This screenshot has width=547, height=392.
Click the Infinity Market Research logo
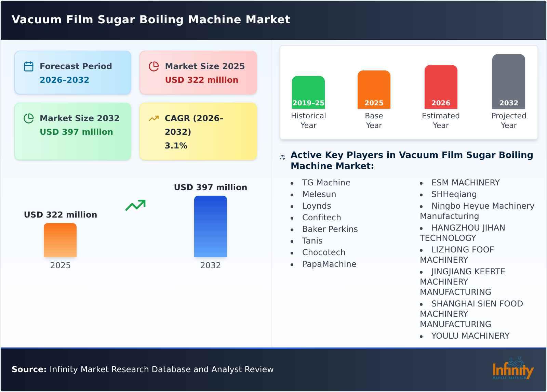coord(513,369)
